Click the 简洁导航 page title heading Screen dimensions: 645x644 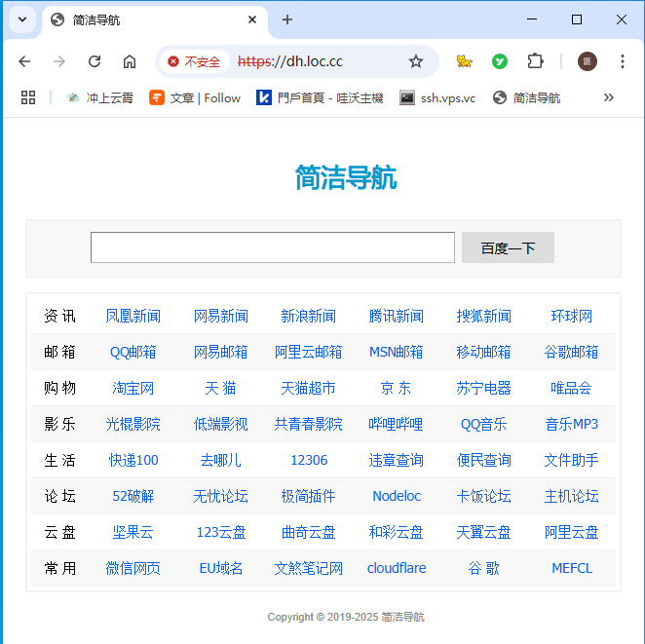pos(346,177)
